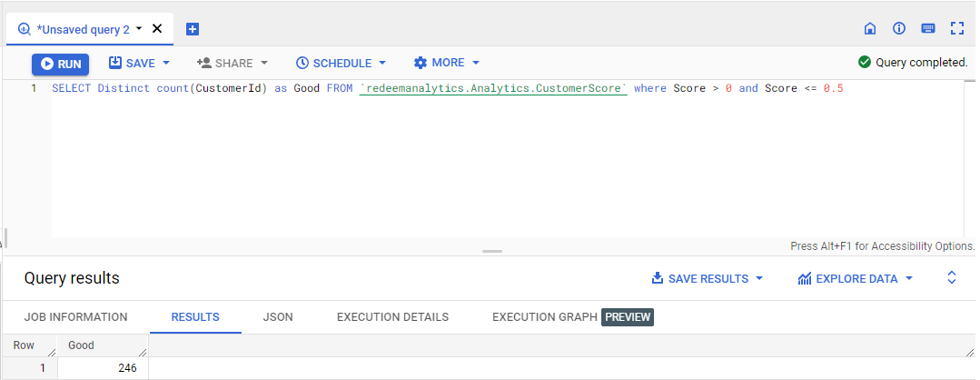Click the result value 246
980x380 pixels.
point(127,368)
